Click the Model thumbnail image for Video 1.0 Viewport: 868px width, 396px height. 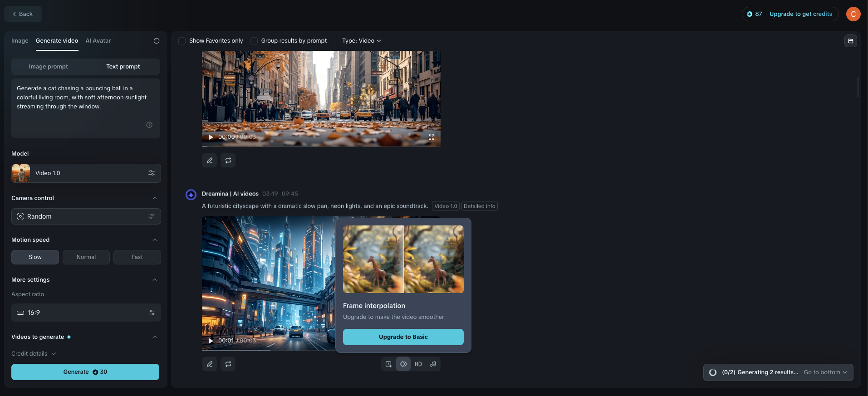coord(21,173)
